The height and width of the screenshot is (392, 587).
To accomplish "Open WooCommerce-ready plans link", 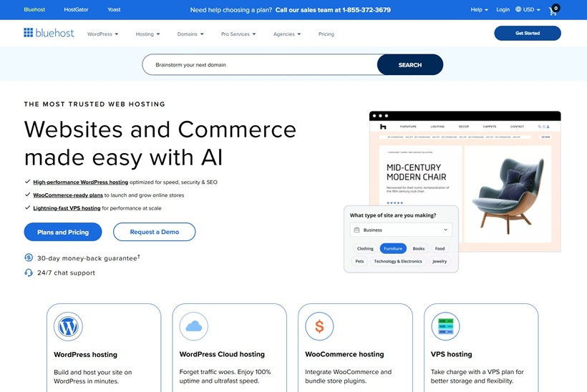I will [x=68, y=195].
